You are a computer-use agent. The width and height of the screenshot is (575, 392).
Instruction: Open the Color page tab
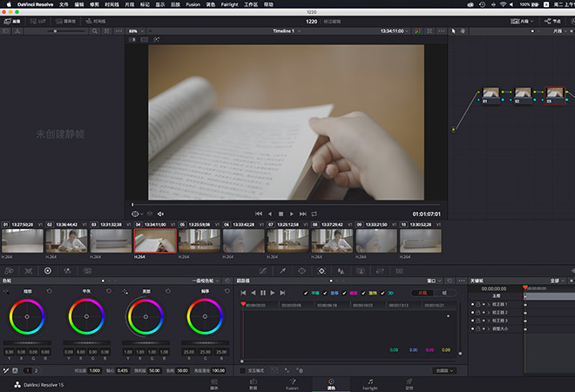pyautogui.click(x=331, y=383)
